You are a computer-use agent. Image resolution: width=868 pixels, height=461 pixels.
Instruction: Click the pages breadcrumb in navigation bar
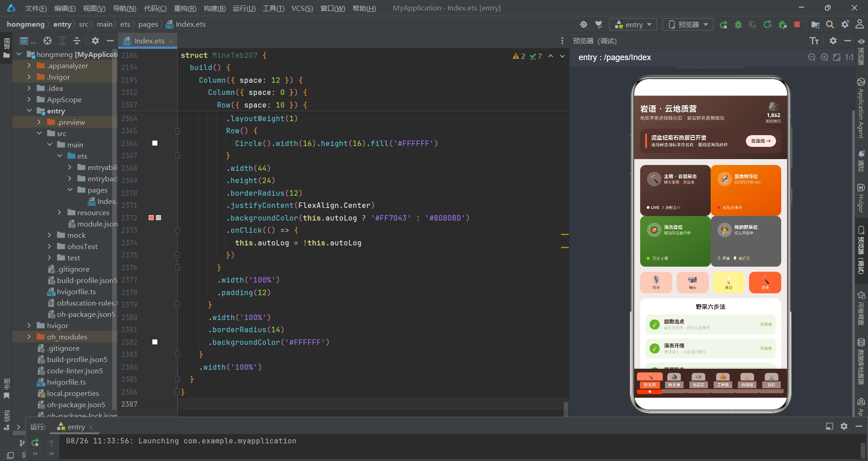(x=148, y=24)
